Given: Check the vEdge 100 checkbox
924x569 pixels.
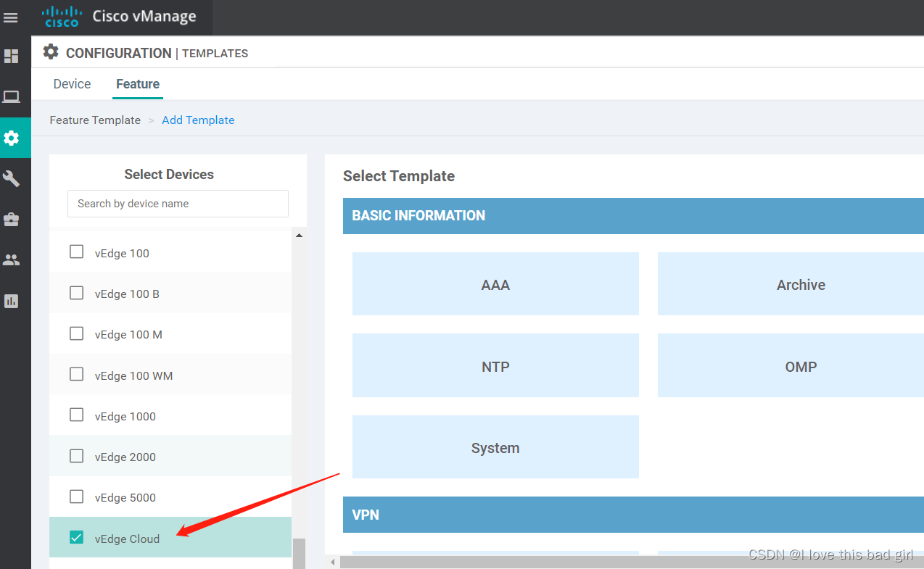Looking at the screenshot, I should click(76, 252).
